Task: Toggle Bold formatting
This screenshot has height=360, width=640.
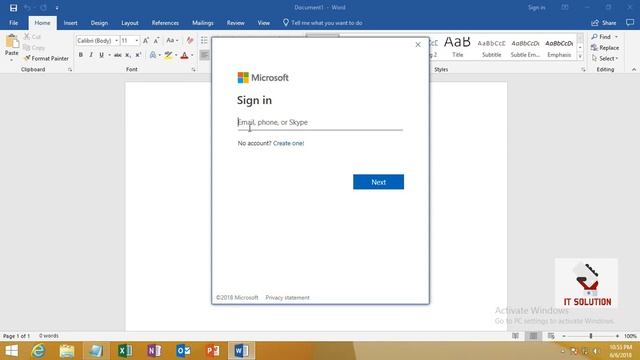Action: pyautogui.click(x=81, y=55)
